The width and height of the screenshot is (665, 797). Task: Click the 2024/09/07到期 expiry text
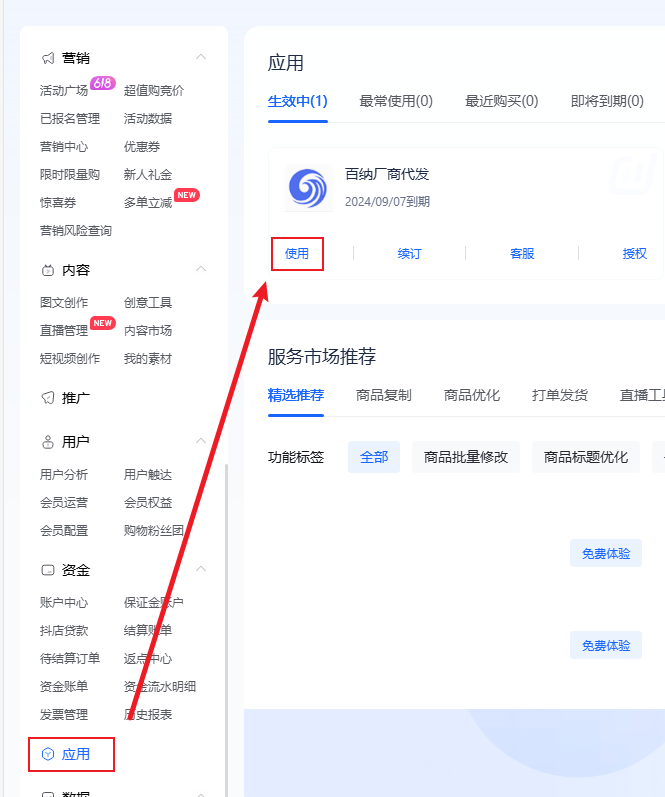387,202
